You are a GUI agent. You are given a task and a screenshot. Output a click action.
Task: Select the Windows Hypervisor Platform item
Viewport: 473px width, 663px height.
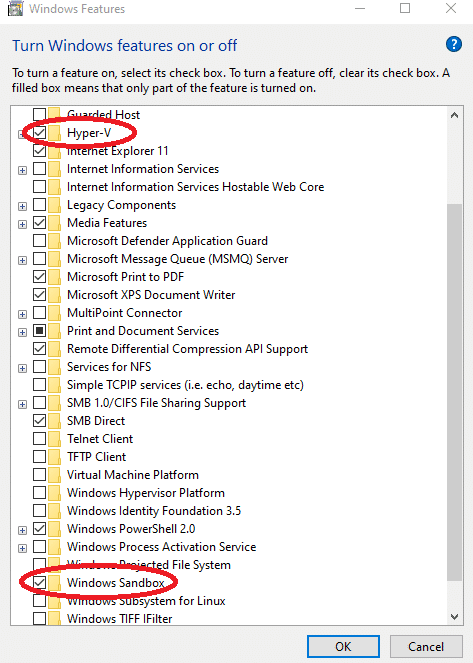(146, 493)
